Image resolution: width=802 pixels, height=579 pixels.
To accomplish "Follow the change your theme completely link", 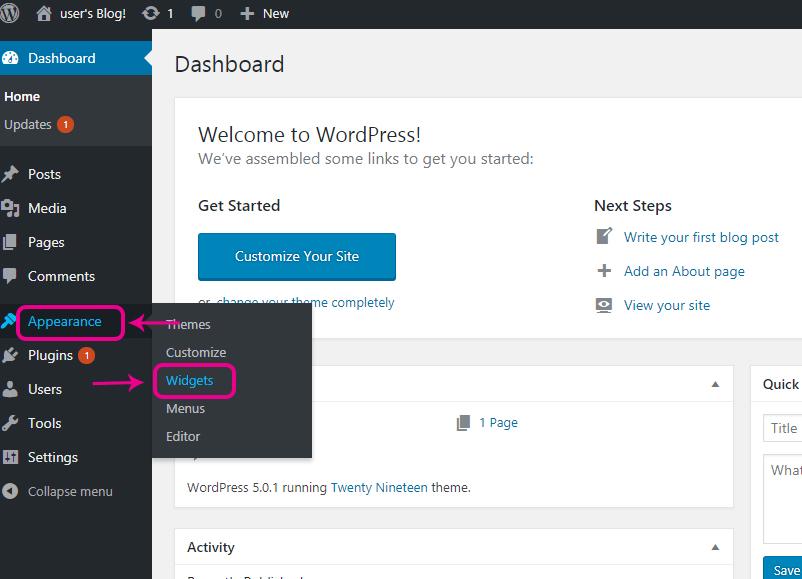I will click(x=305, y=302).
